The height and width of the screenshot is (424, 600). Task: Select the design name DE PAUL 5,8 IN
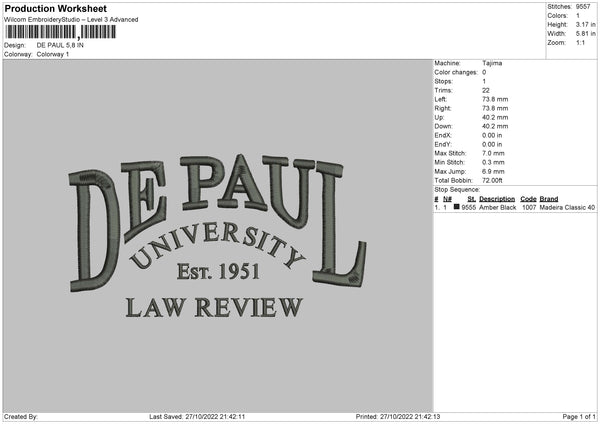[60, 45]
